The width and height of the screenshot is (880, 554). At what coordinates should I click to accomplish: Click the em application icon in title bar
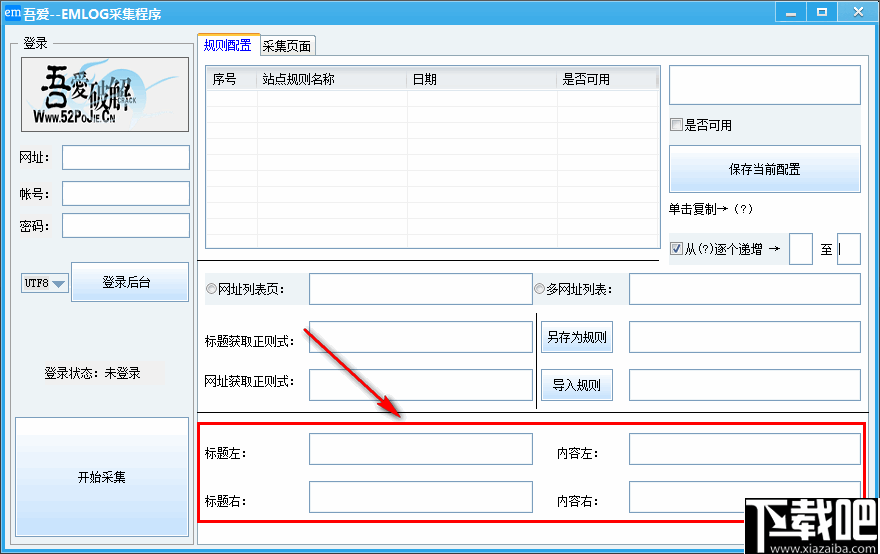coord(12,12)
